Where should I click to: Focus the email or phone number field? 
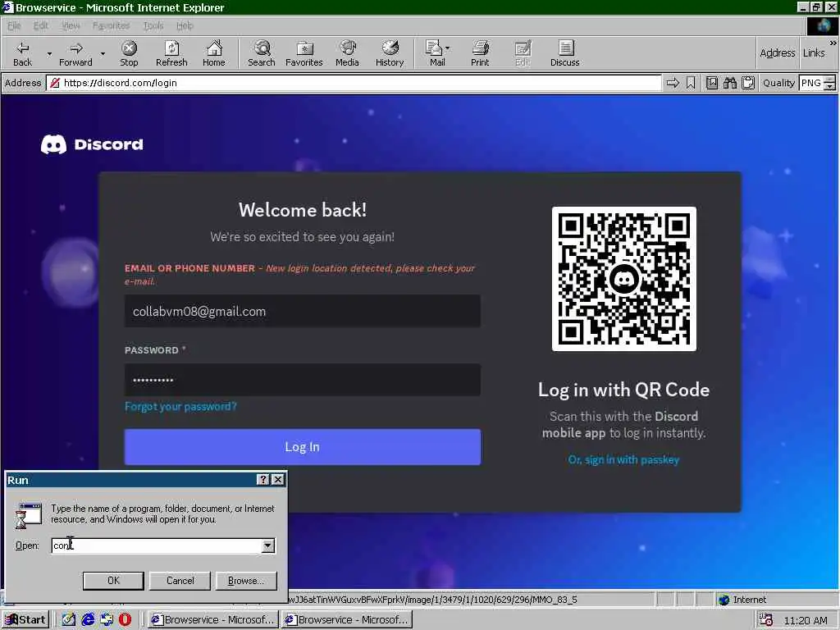(302, 311)
